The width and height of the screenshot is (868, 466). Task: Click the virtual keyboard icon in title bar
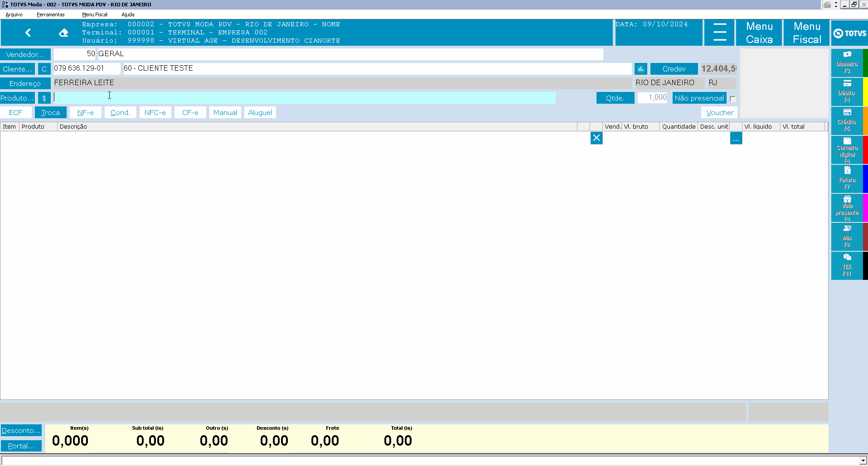click(827, 5)
